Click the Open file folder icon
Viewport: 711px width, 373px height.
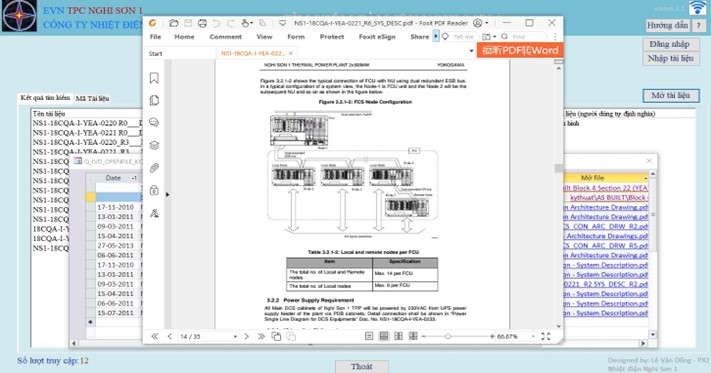click(x=174, y=23)
